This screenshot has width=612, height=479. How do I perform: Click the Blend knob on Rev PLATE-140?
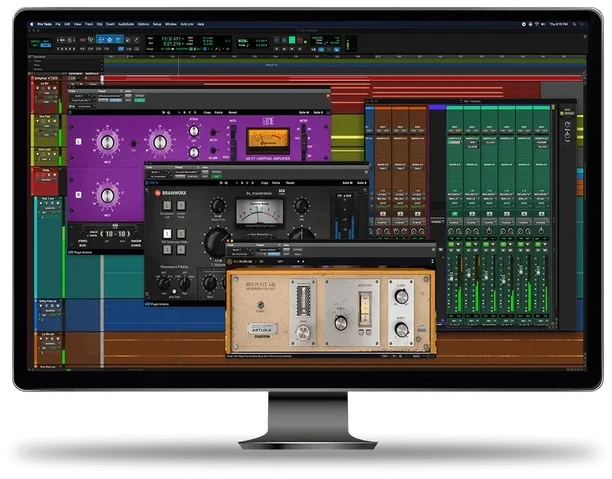(x=401, y=297)
